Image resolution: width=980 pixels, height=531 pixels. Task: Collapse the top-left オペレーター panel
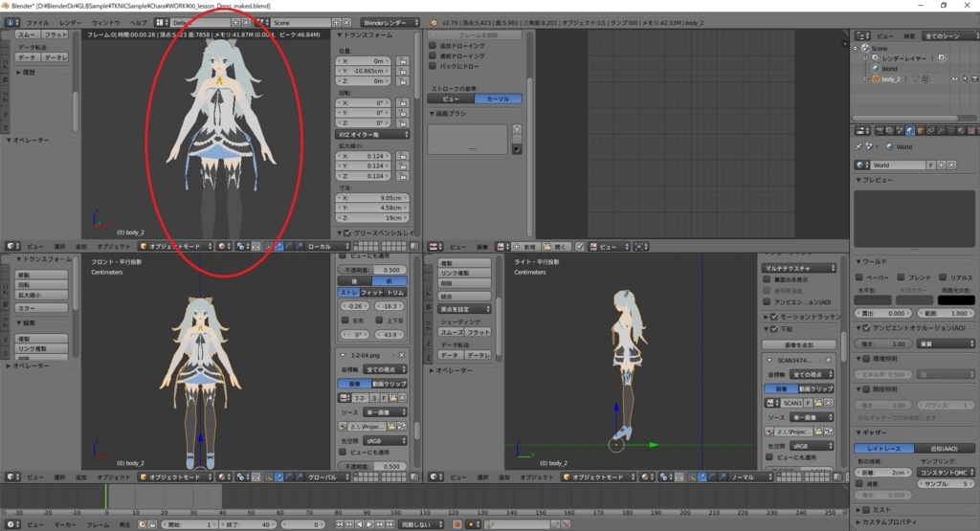(x=9, y=140)
